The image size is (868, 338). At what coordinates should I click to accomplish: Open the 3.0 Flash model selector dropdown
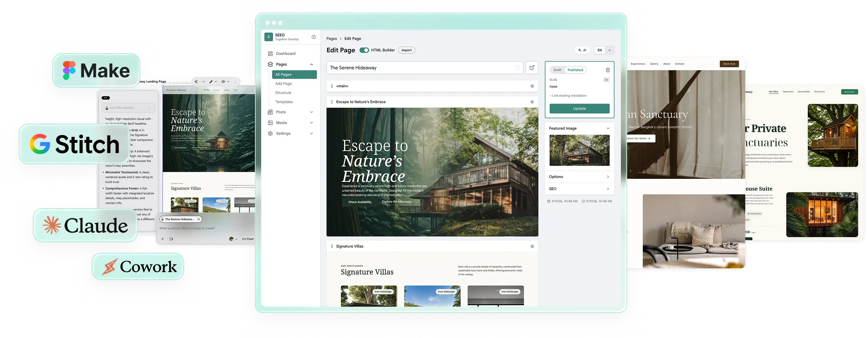pyautogui.click(x=247, y=239)
